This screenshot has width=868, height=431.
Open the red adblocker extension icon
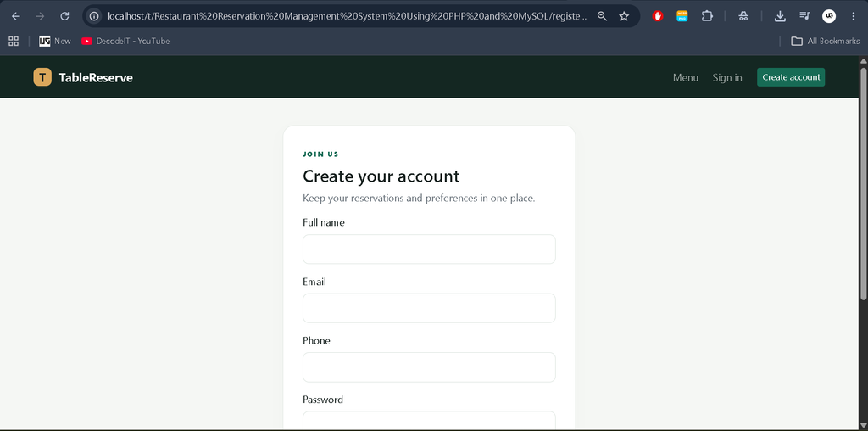pos(658,16)
